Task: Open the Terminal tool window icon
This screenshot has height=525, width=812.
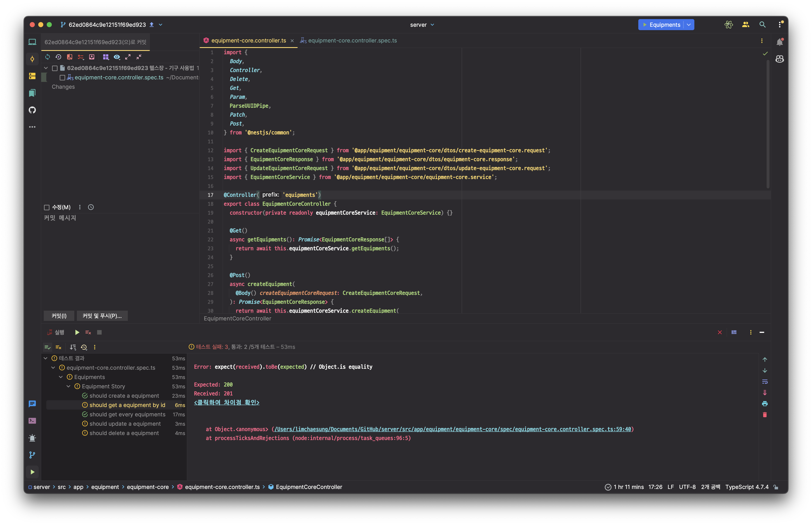Action: [x=32, y=421]
